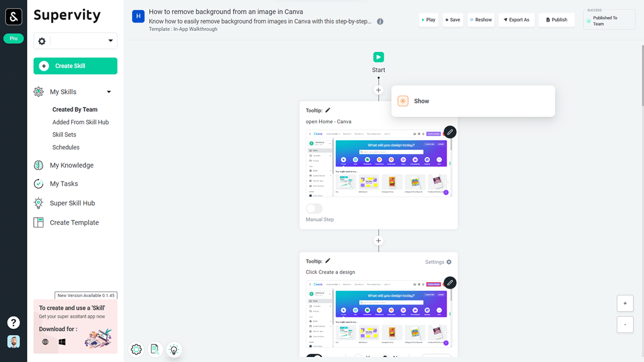Screen dimensions: 644x362
Task: Click the green Start play node
Action: [378, 57]
